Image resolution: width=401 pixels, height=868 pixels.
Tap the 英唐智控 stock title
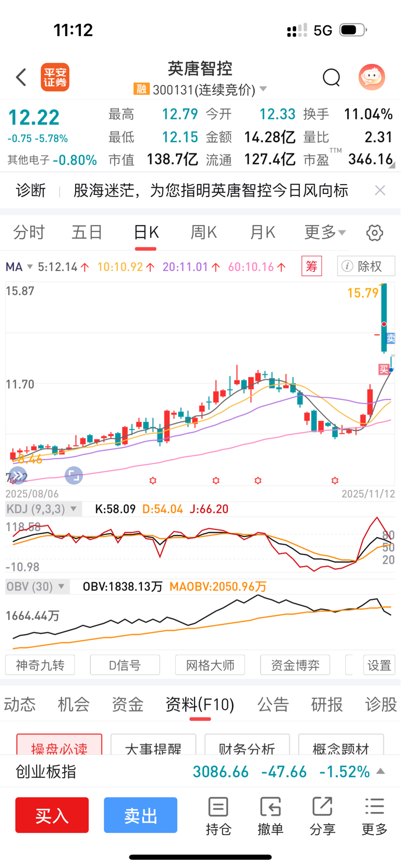(200, 68)
